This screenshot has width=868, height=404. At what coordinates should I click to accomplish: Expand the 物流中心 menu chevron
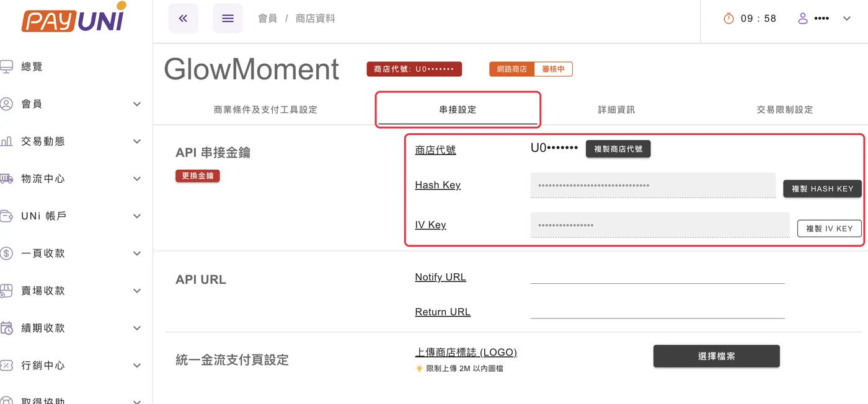click(x=137, y=179)
